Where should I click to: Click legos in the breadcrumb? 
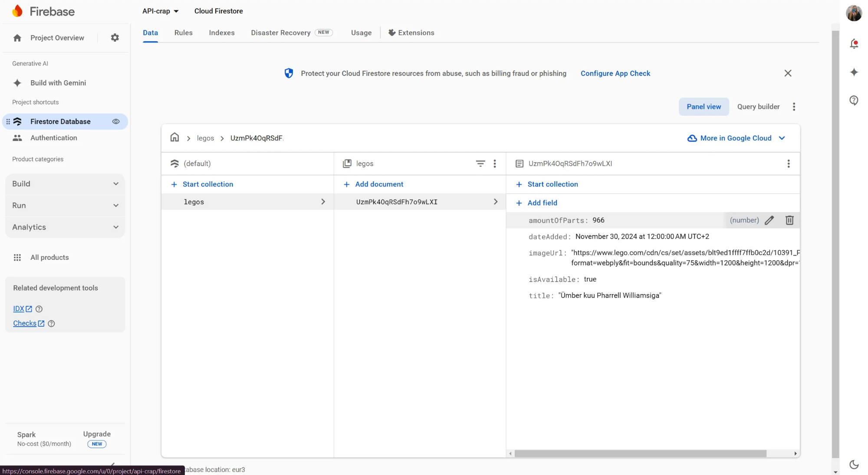205,138
